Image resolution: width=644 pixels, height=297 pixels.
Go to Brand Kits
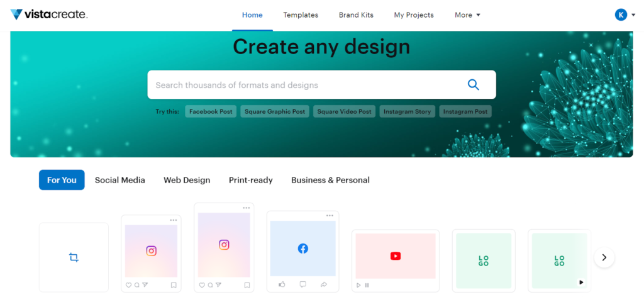(x=356, y=15)
